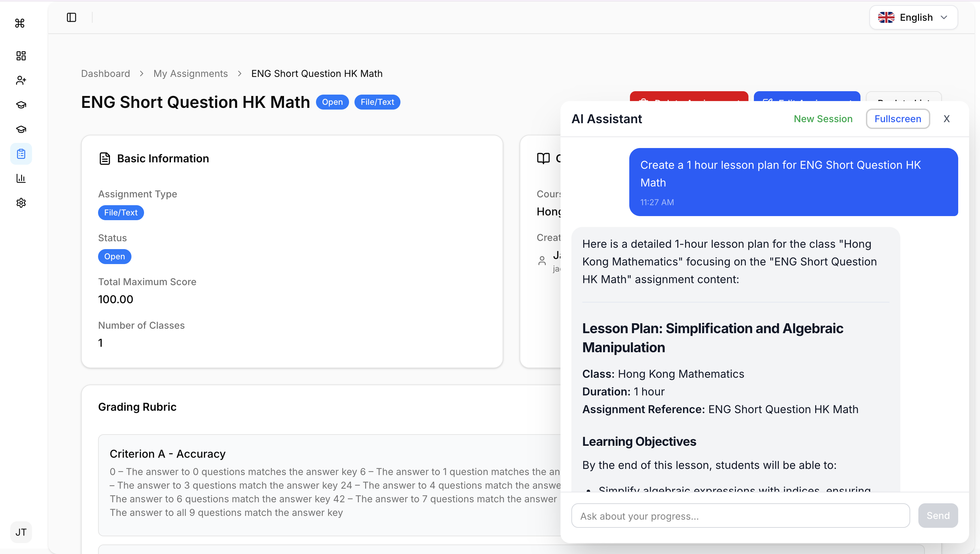This screenshot has width=980, height=554.
Task: Start a New Session in AI Assistant
Action: [823, 119]
